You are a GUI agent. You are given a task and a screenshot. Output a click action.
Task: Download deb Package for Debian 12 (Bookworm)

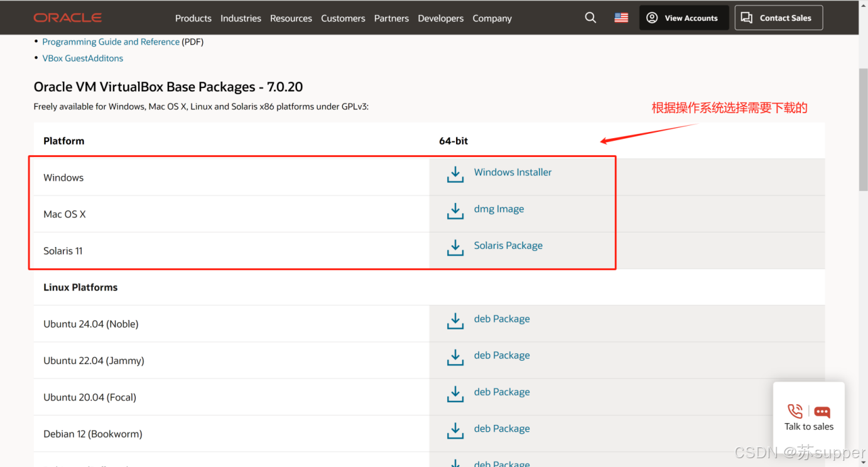[x=502, y=429]
